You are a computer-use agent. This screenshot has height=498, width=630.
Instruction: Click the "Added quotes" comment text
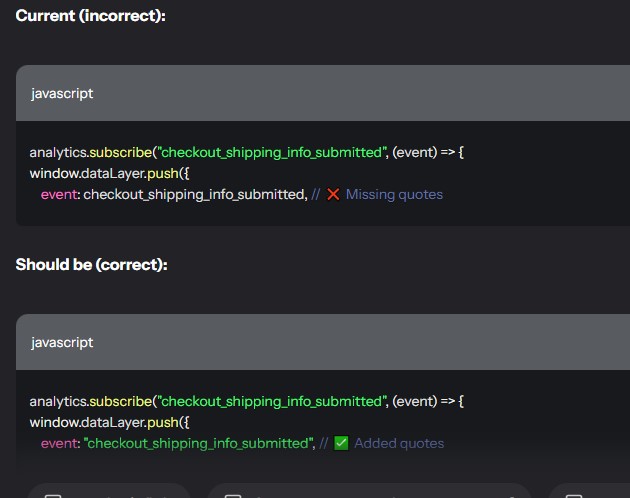(399, 443)
